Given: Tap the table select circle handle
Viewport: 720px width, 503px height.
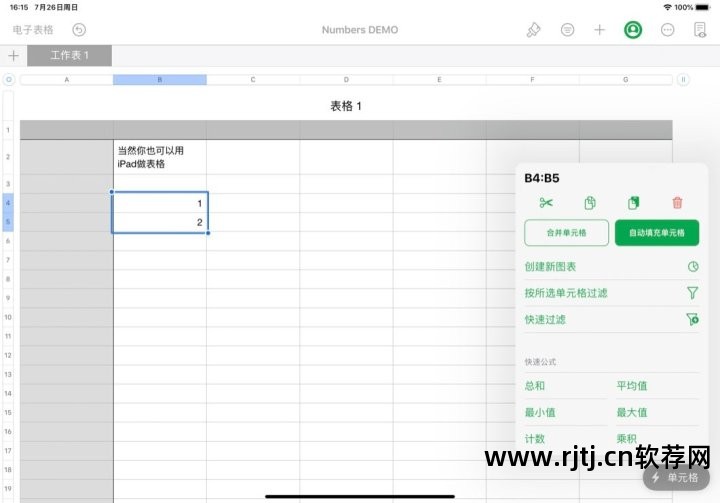Looking at the screenshot, I should [9, 79].
